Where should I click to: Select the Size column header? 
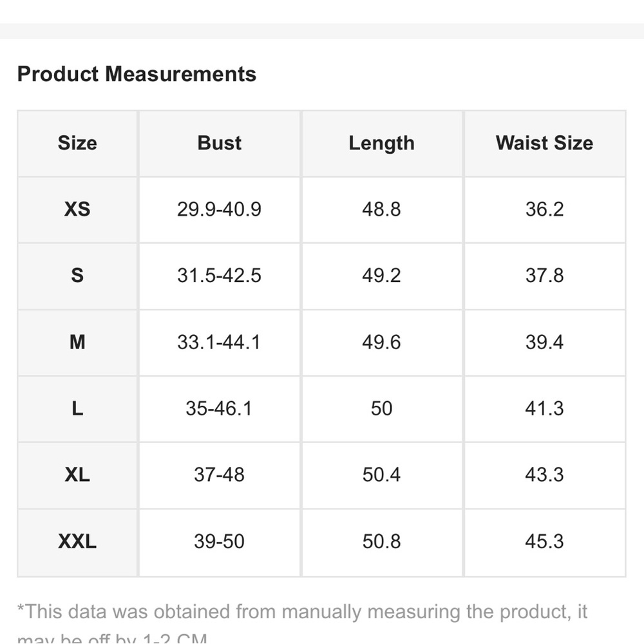click(77, 144)
